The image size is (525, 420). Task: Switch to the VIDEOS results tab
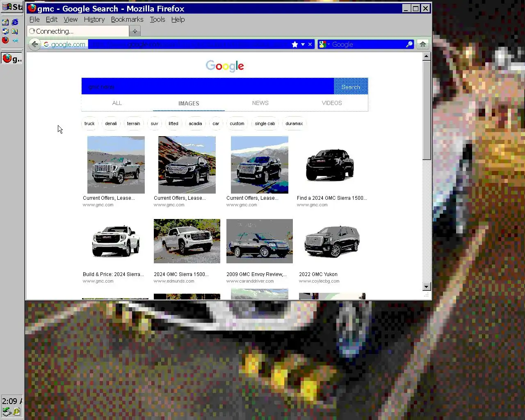click(332, 103)
